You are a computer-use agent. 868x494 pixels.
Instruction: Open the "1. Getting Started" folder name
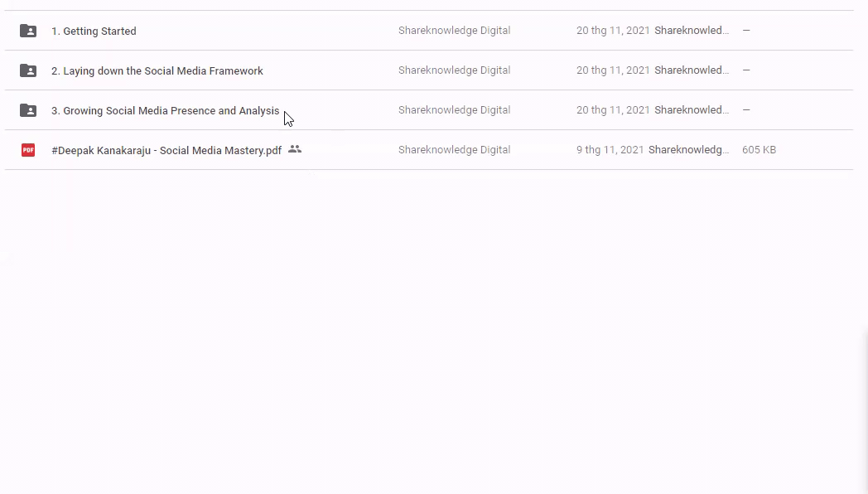(x=94, y=31)
